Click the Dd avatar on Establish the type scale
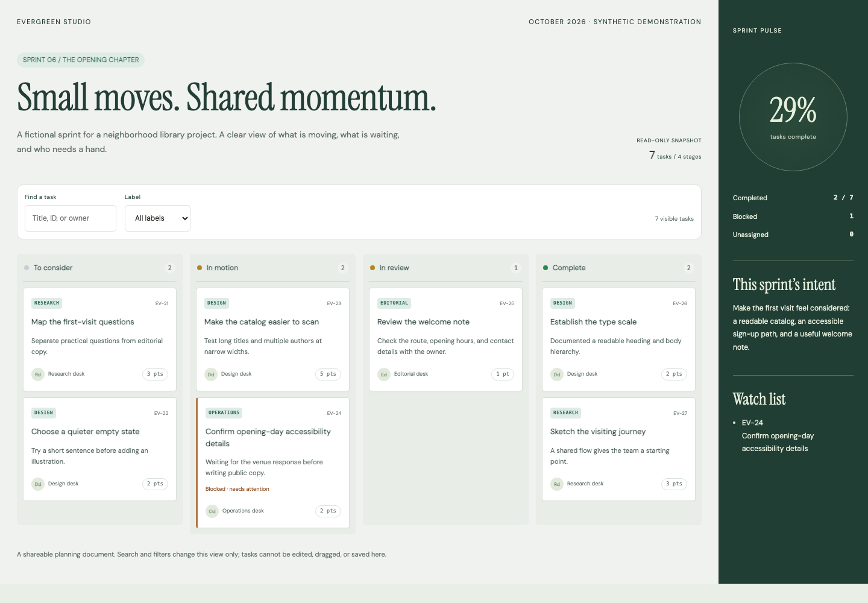 point(557,374)
